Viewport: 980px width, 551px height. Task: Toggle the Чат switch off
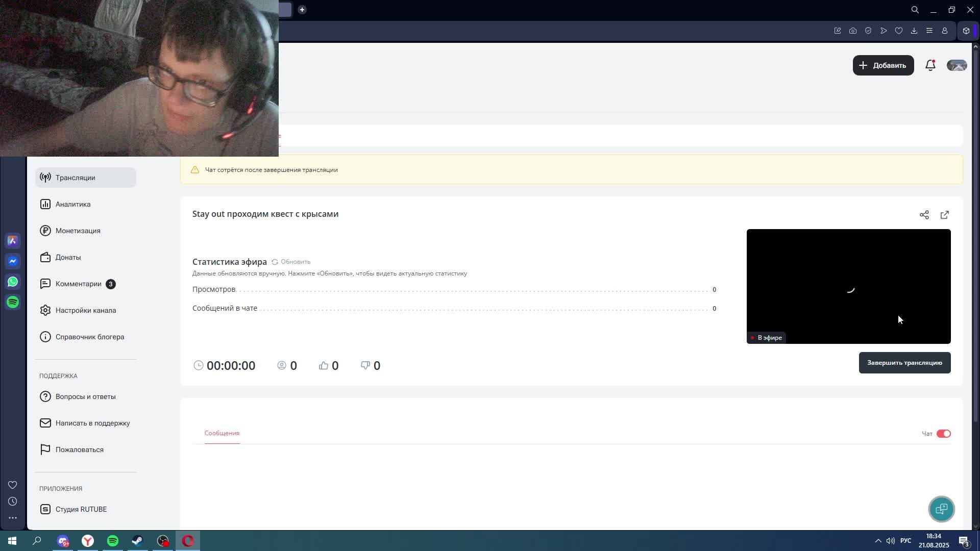(943, 434)
